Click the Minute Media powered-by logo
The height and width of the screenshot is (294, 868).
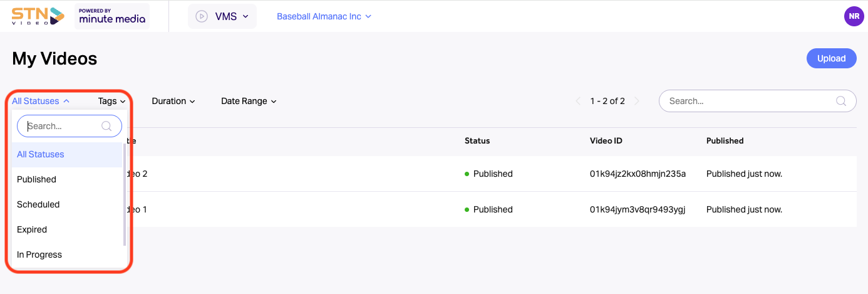pyautogui.click(x=112, y=16)
